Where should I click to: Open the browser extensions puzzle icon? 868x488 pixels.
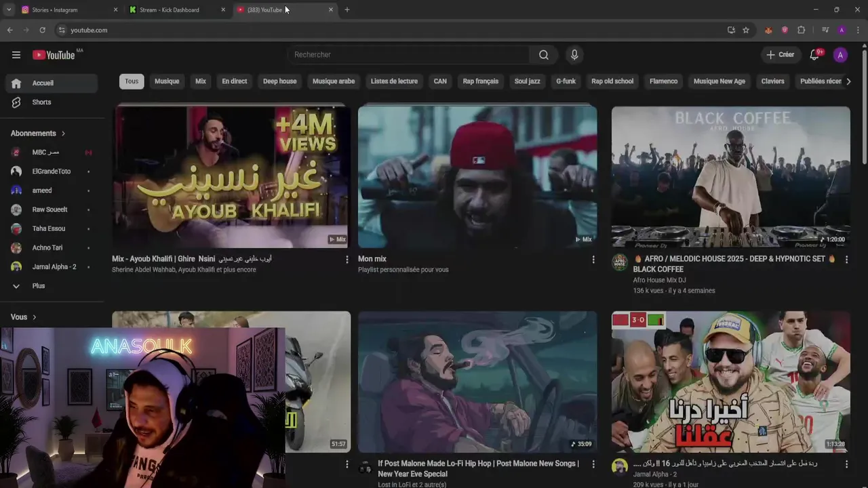[802, 30]
